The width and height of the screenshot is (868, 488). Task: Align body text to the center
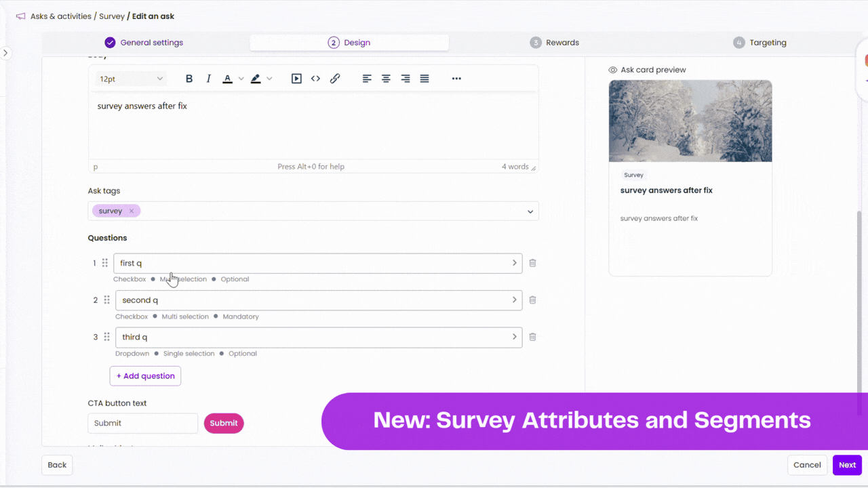pos(386,78)
